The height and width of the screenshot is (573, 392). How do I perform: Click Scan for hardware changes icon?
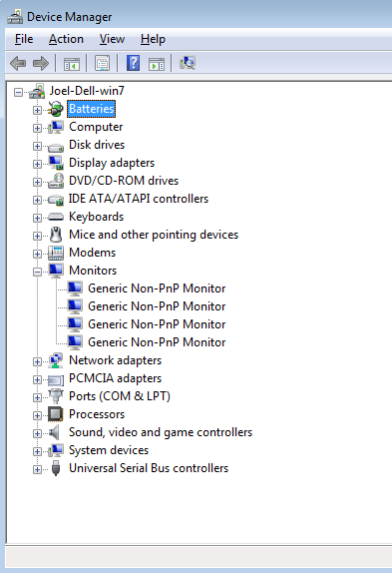tap(188, 63)
